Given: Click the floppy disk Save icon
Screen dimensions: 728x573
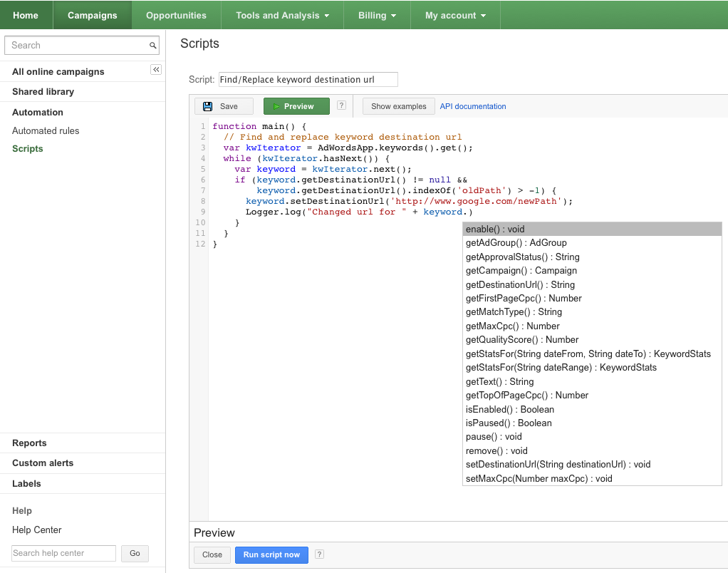Looking at the screenshot, I should pos(207,106).
